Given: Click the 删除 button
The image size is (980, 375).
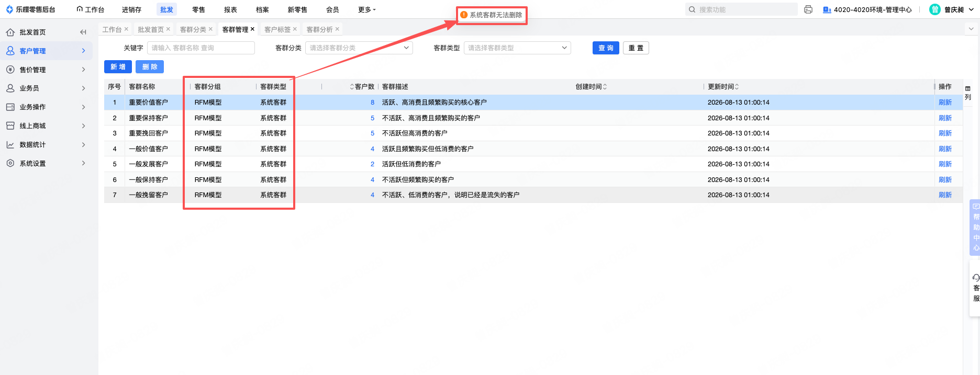Looking at the screenshot, I should pyautogui.click(x=150, y=67).
